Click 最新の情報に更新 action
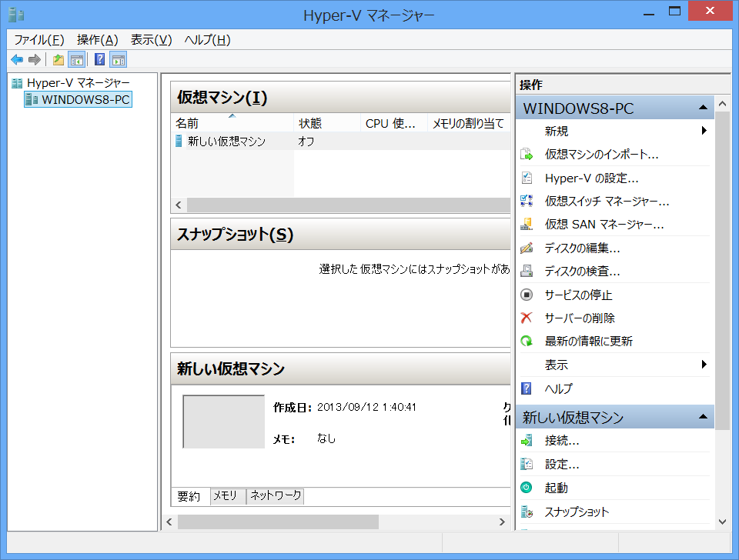Viewport: 739px width, 560px height. (x=589, y=341)
